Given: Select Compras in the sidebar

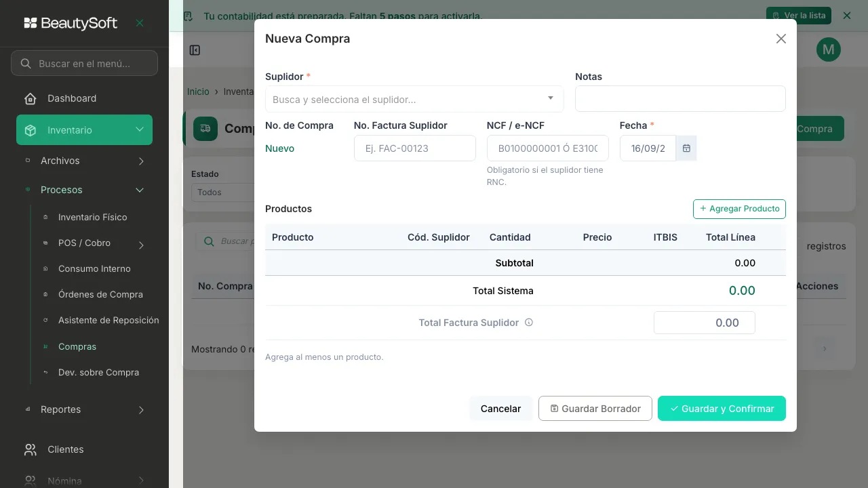Looking at the screenshot, I should tap(77, 346).
